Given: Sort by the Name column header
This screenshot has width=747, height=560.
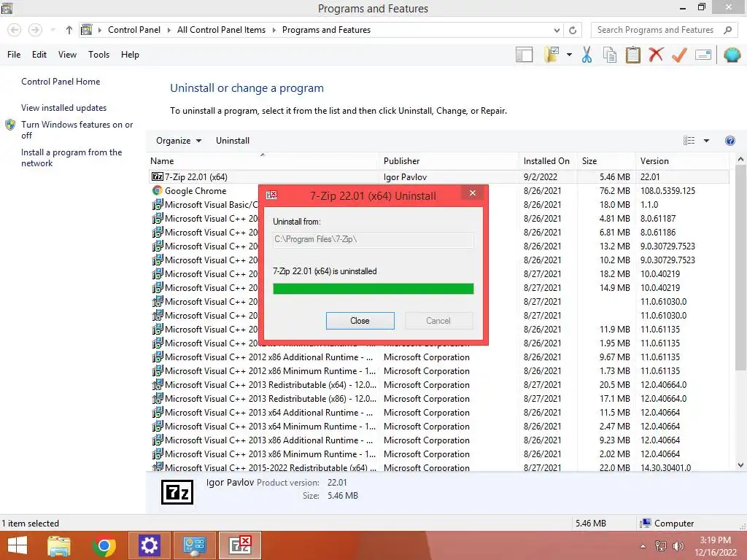Looking at the screenshot, I should [263, 161].
